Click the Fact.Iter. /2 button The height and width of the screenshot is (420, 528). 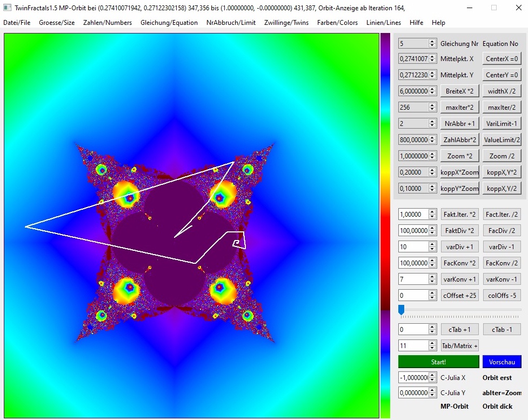coord(502,214)
